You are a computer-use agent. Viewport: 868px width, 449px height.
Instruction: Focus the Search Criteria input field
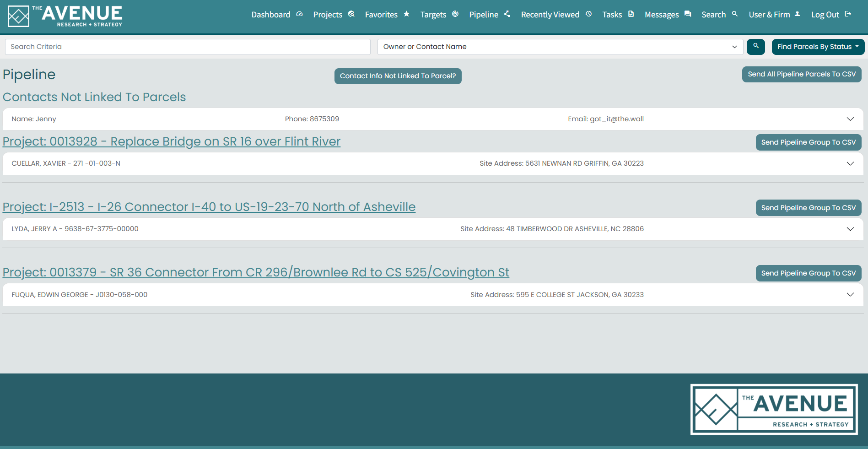click(188, 47)
